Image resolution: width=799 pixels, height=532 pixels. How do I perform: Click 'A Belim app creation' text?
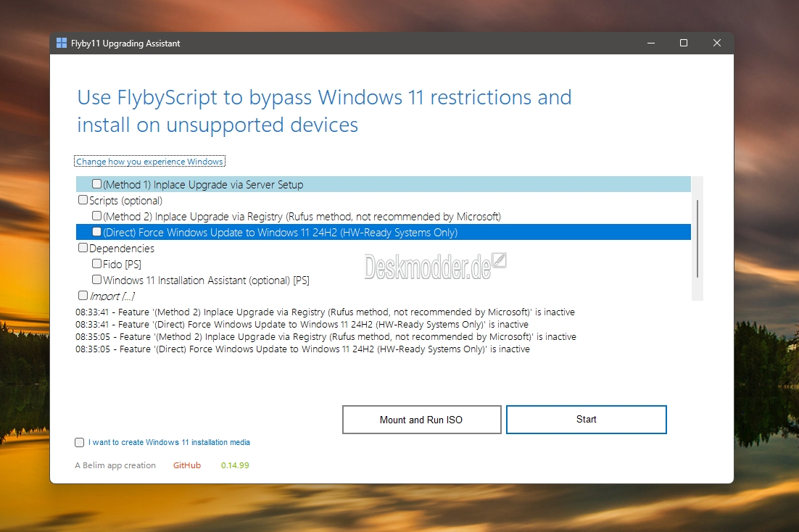tap(115, 465)
